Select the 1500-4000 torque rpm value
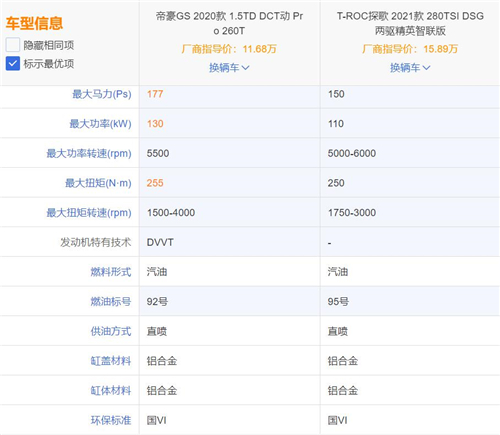This screenshot has width=500, height=435. point(171,213)
